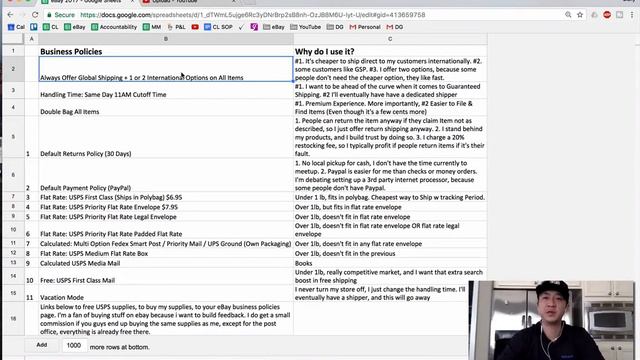The width and height of the screenshot is (640, 360).
Task: Select 'Free: USPS First Class Mail' cell
Action: [166, 276]
